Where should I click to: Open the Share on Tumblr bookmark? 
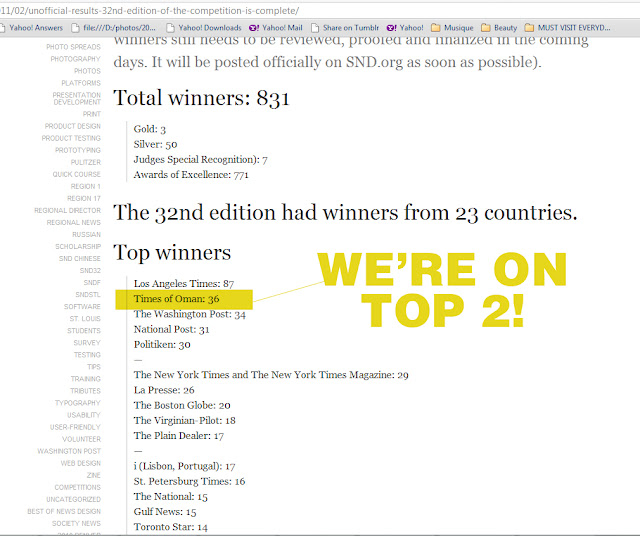point(345,28)
